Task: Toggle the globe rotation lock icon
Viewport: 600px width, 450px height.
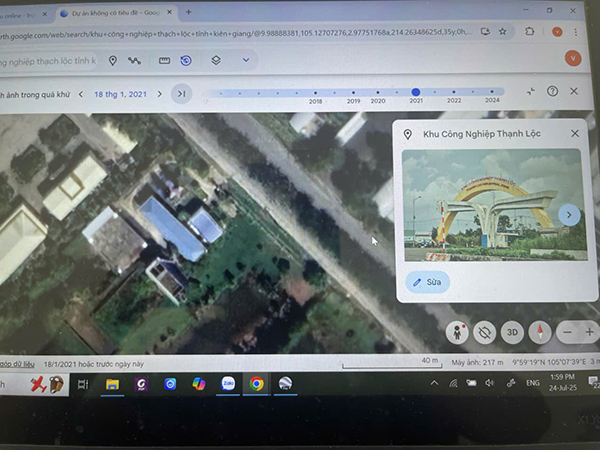Action: coord(486,331)
